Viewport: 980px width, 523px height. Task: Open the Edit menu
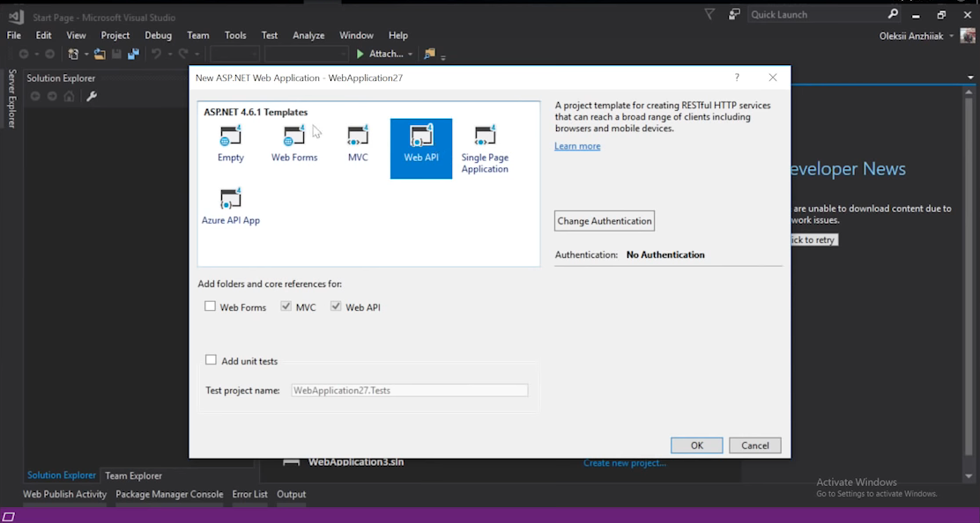pos(44,35)
